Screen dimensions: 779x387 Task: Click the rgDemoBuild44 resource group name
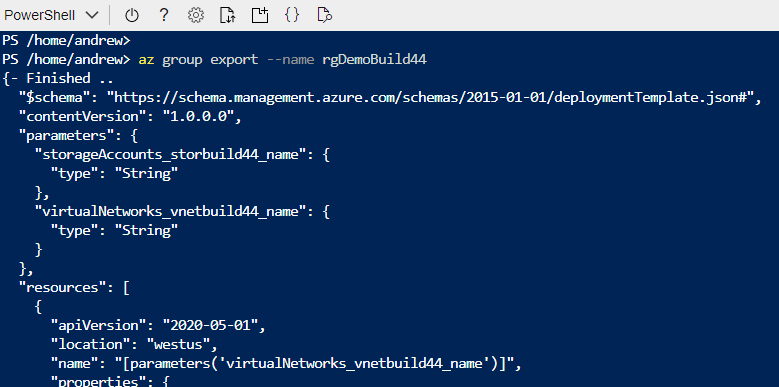(374, 60)
